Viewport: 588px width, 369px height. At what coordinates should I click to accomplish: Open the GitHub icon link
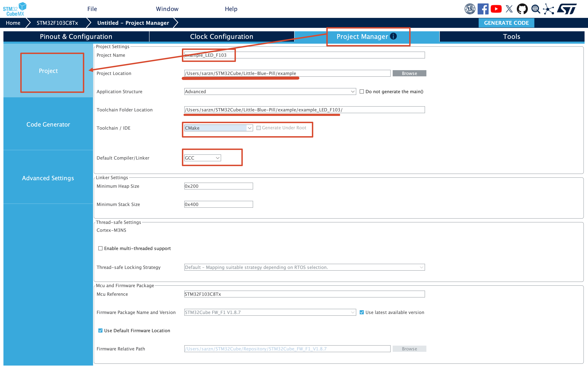(x=522, y=9)
